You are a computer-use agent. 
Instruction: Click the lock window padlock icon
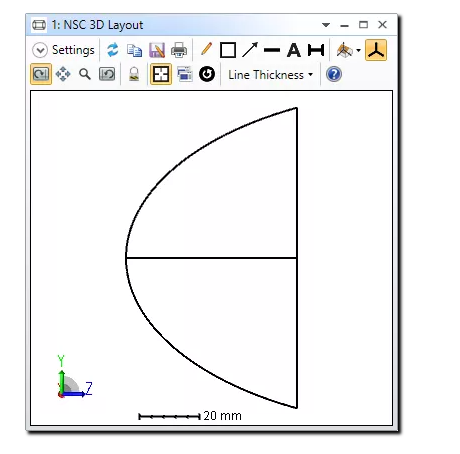pyautogui.click(x=134, y=74)
